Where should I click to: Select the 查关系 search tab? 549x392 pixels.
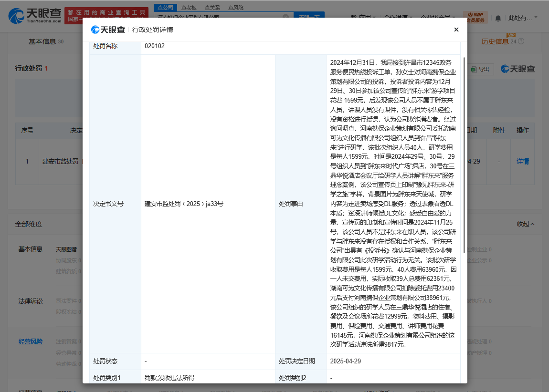[212, 7]
